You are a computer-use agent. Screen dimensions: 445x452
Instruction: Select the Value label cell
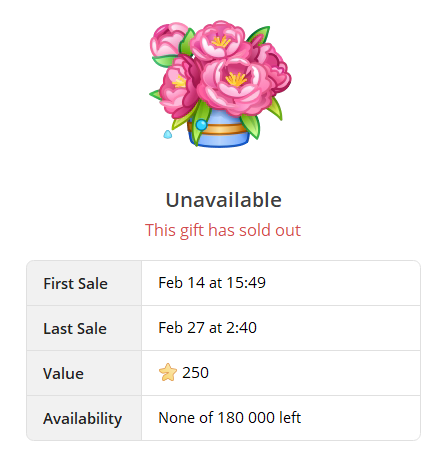tap(84, 373)
